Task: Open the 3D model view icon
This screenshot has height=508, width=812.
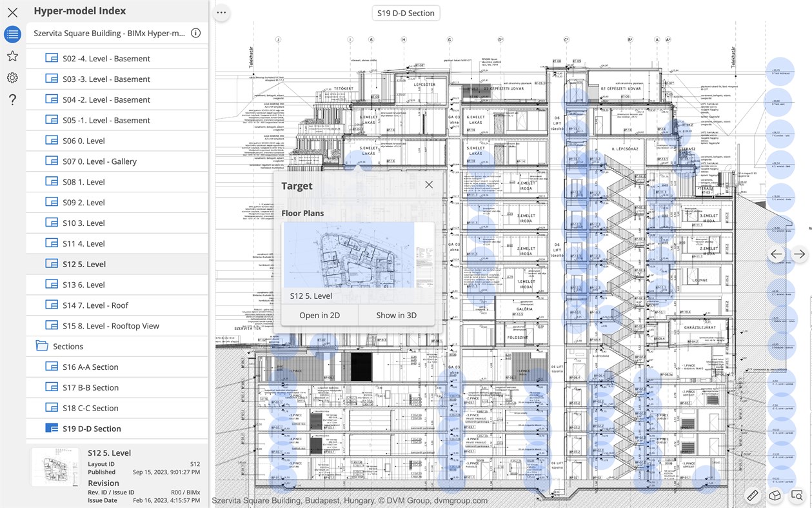Action: click(775, 495)
